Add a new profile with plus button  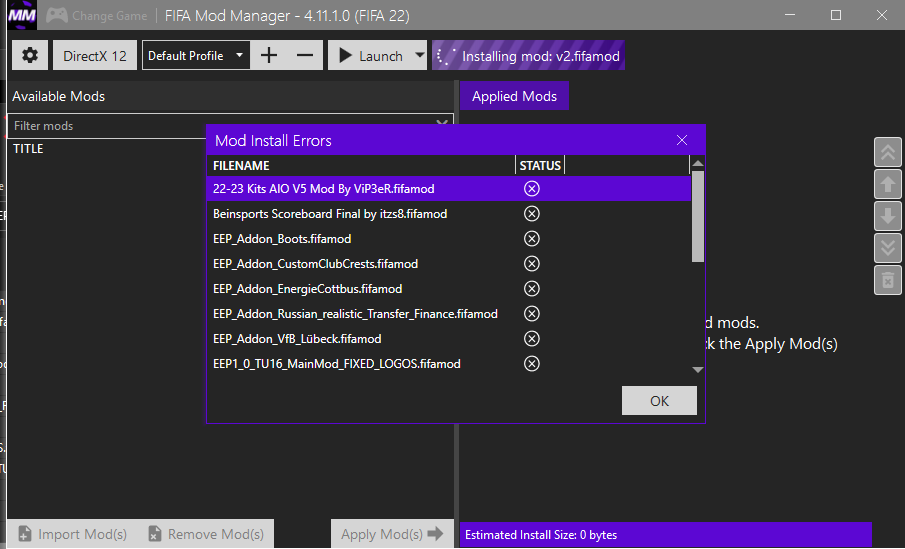click(x=269, y=55)
